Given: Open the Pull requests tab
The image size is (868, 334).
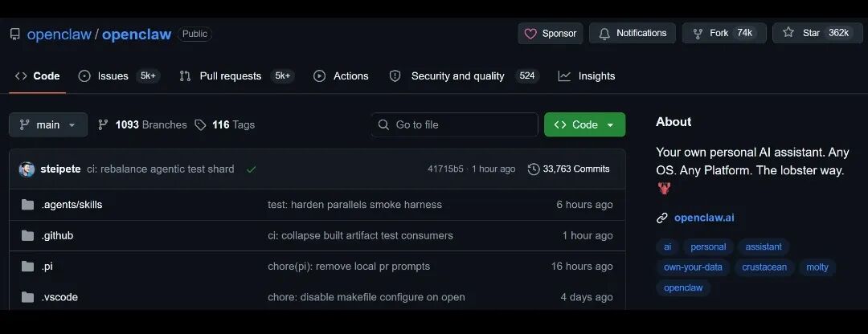Looking at the screenshot, I should [x=237, y=76].
